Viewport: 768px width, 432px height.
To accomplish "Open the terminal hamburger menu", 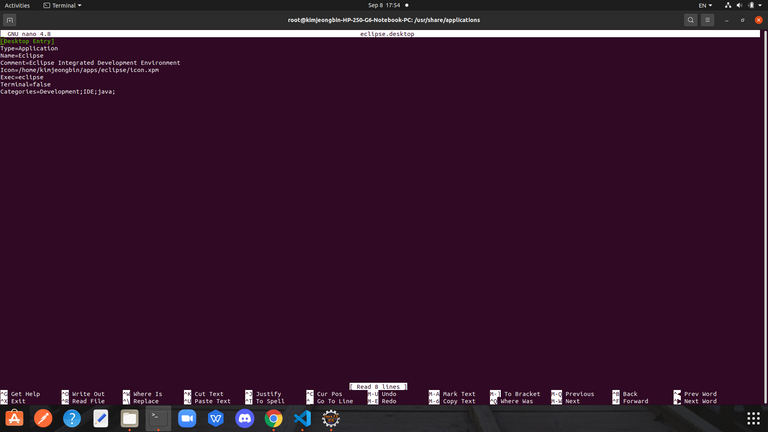I will pos(707,20).
